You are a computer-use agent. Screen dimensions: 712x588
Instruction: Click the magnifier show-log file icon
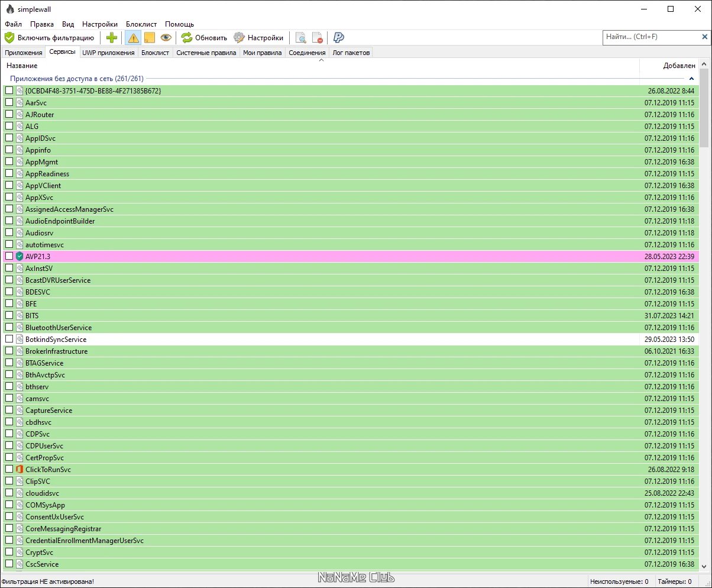pyautogui.click(x=301, y=37)
